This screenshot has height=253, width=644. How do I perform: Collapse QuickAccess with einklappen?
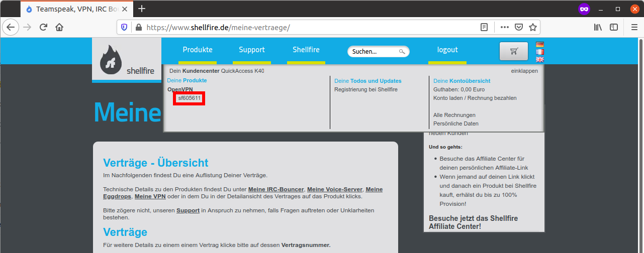tap(524, 71)
